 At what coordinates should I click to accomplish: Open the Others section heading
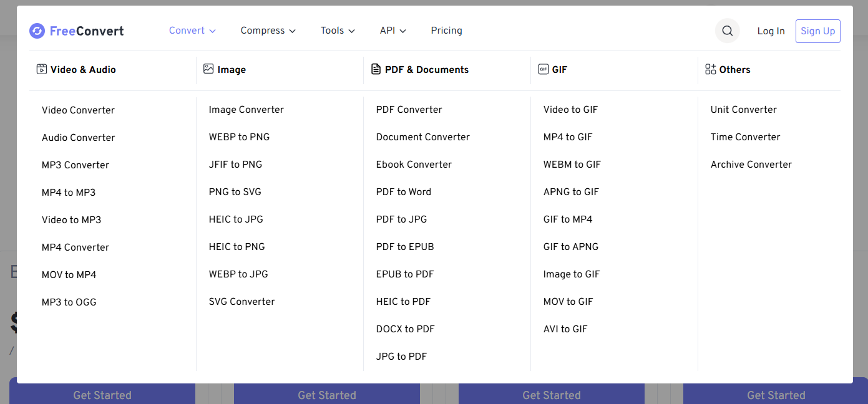pyautogui.click(x=734, y=70)
